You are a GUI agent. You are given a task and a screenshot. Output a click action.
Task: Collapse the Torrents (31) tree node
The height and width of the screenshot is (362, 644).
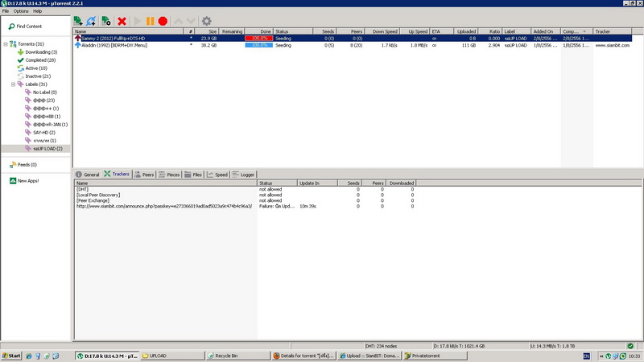(x=6, y=44)
